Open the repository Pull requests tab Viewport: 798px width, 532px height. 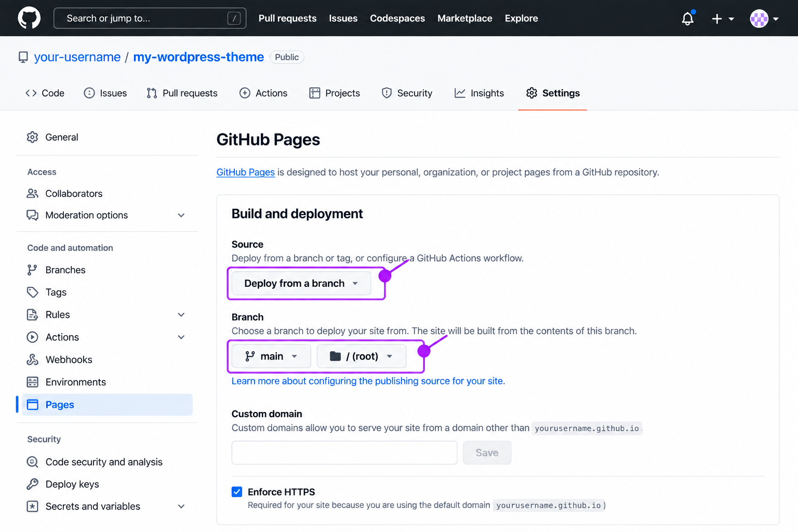182,93
